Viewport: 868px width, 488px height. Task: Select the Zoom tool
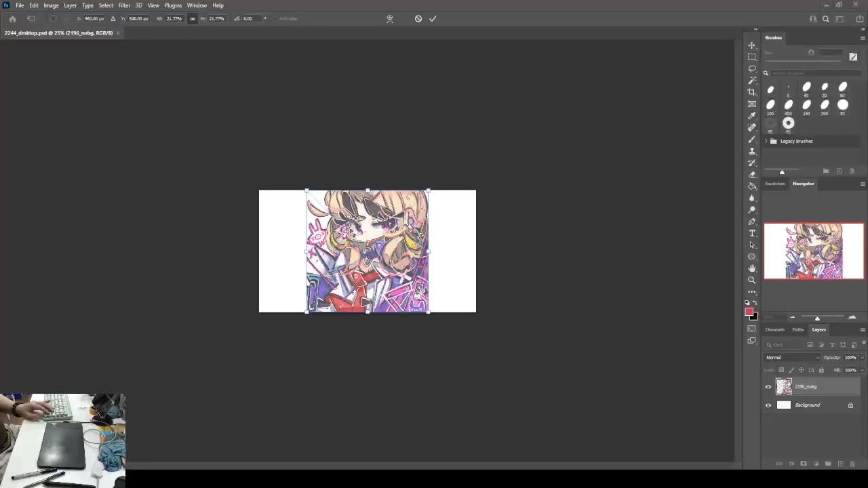[751, 280]
